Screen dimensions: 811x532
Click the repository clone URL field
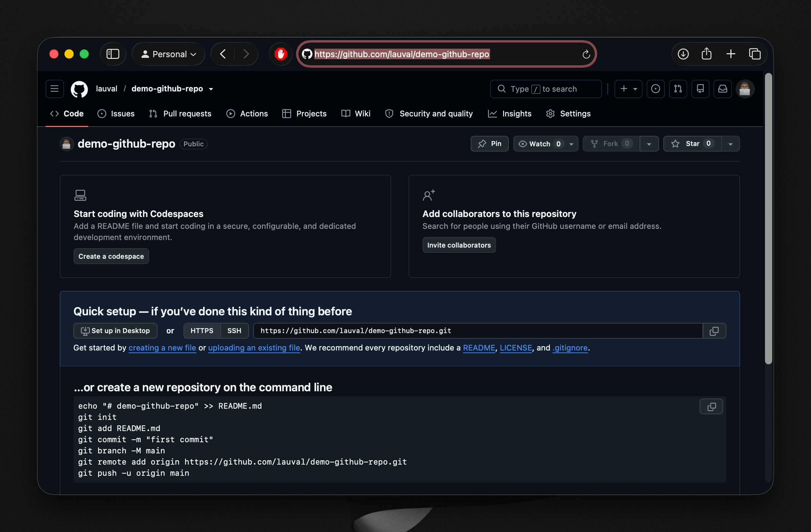478,331
